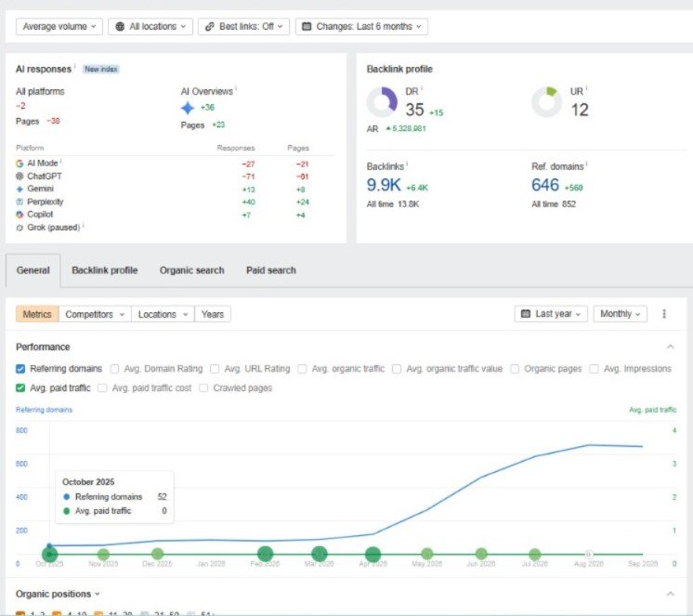This screenshot has width=693, height=616.
Task: Click the globe icon in All locations
Action: 120,27
